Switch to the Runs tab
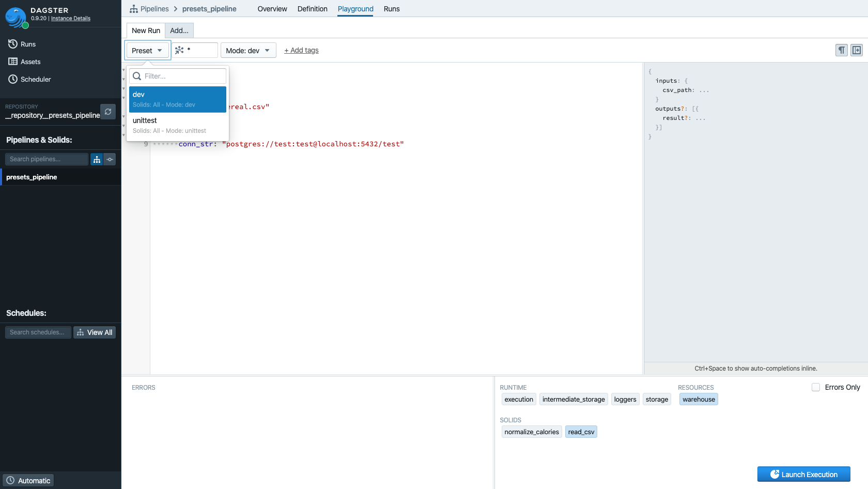 392,9
